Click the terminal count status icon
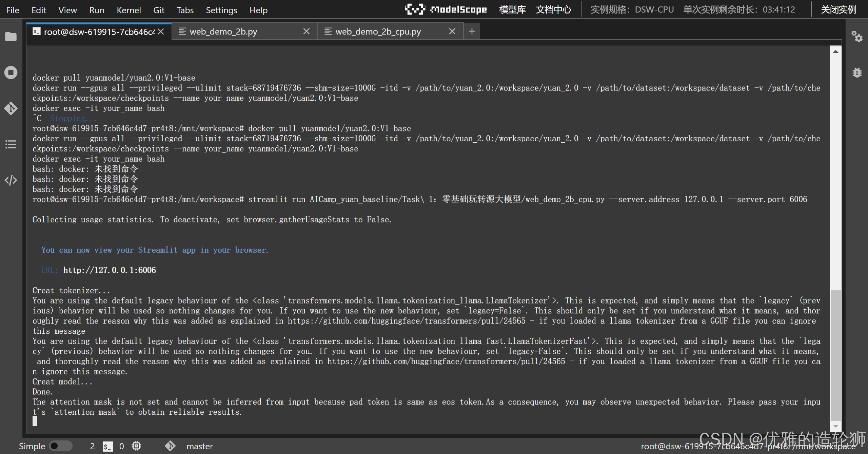This screenshot has width=868, height=454. (107, 446)
